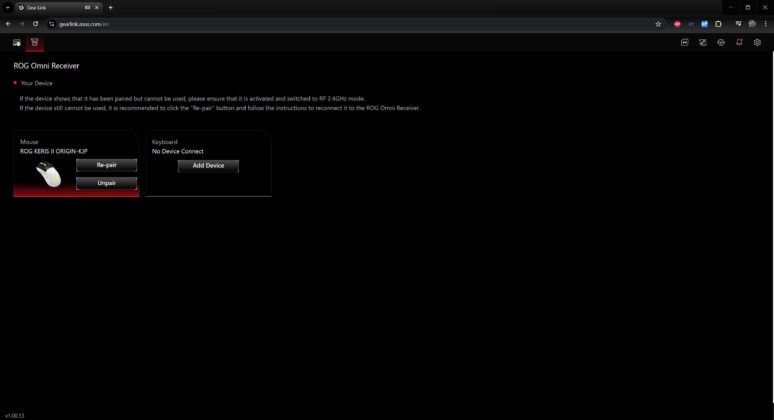The height and width of the screenshot is (420, 774).
Task: Click the blue square extension icon
Action: click(704, 24)
